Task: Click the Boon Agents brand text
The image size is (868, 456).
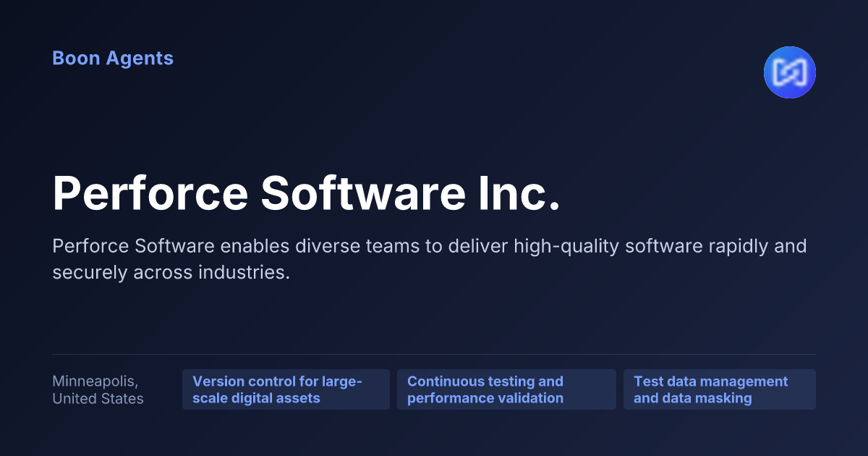Action: pos(113,59)
